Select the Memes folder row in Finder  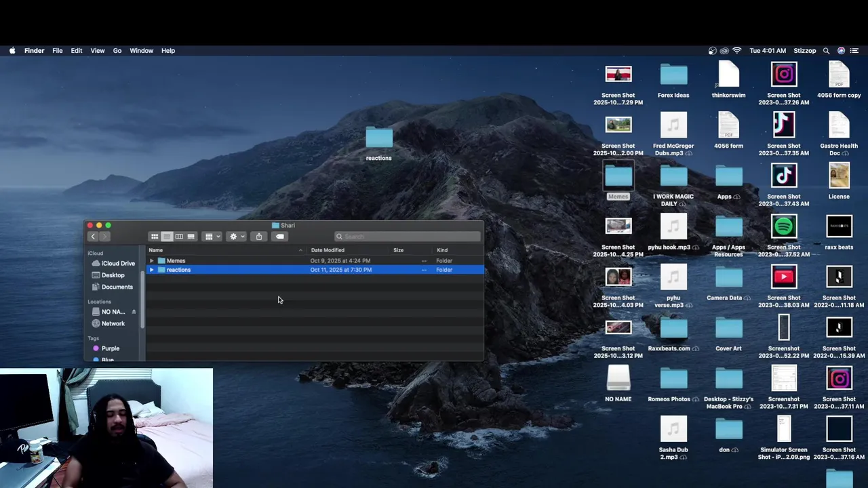(315, 261)
